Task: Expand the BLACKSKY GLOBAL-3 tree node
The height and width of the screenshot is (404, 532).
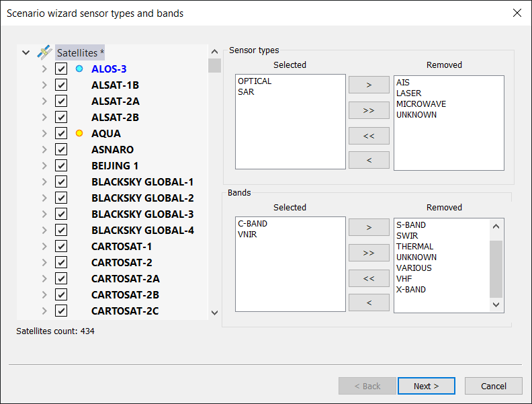Action: coord(44,214)
